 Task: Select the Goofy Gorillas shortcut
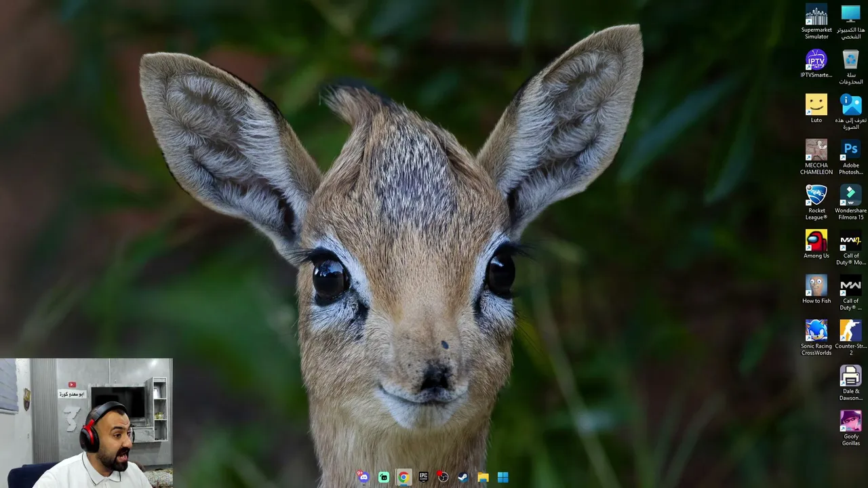(x=850, y=428)
